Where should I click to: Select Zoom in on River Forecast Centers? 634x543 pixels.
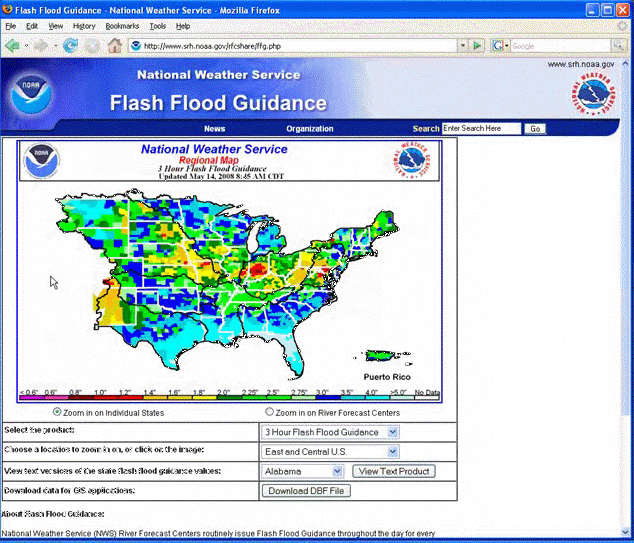(x=269, y=412)
